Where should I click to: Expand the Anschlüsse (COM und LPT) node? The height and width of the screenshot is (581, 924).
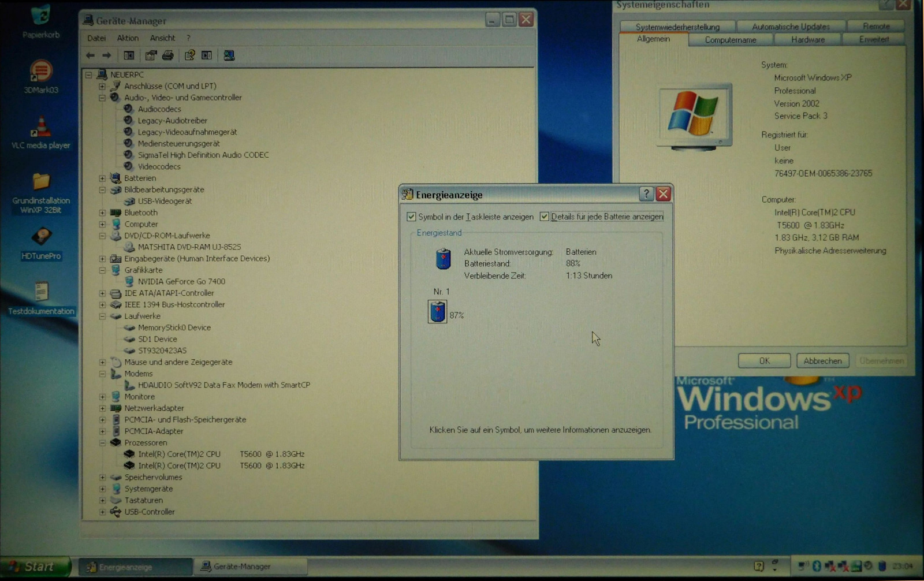[102, 86]
